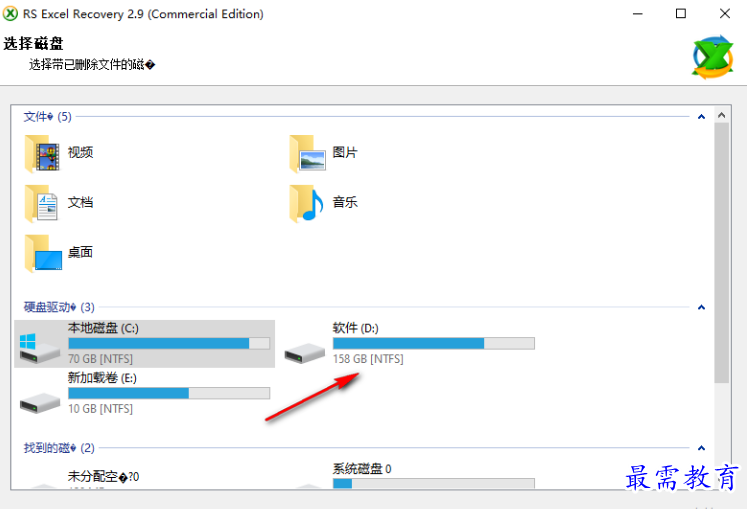Open the 音乐 music folder icon
Image resolution: width=747 pixels, height=509 pixels.
307,203
